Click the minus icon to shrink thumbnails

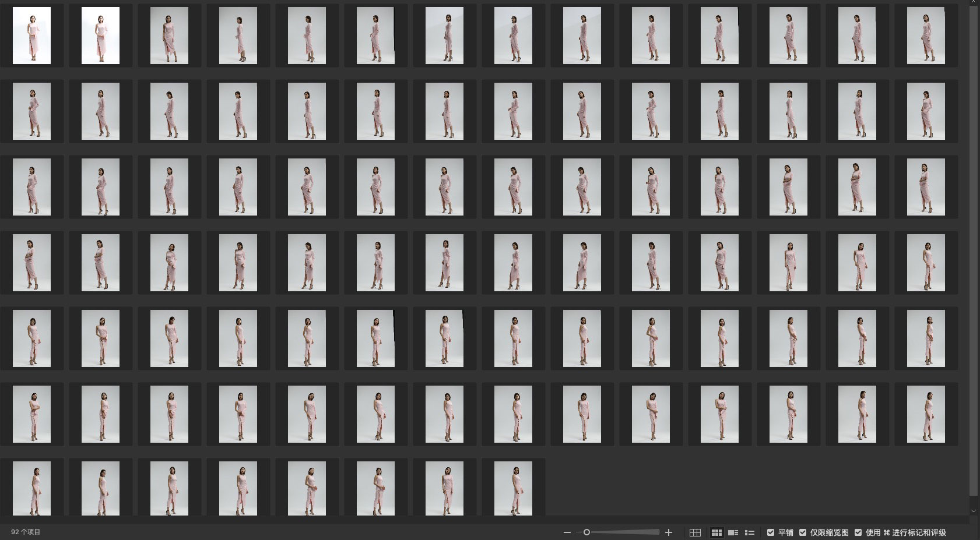tap(567, 532)
